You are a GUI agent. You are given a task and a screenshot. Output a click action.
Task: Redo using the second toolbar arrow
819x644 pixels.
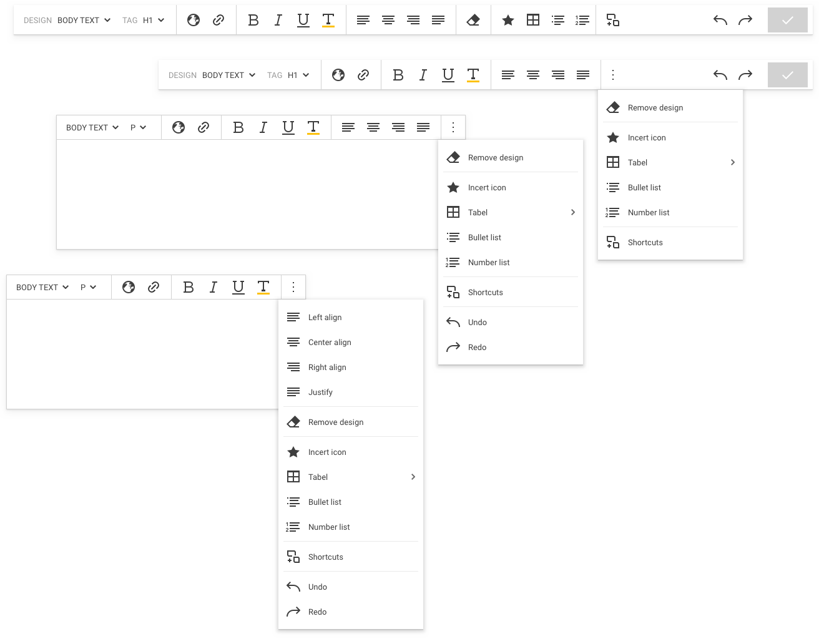click(x=745, y=75)
